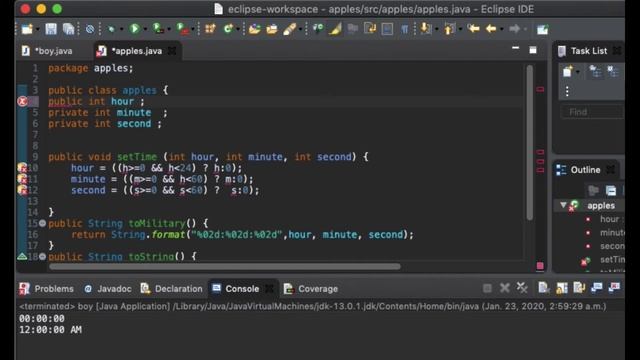Click the override marker on line 18
This screenshot has width=640, height=360.
(22, 256)
